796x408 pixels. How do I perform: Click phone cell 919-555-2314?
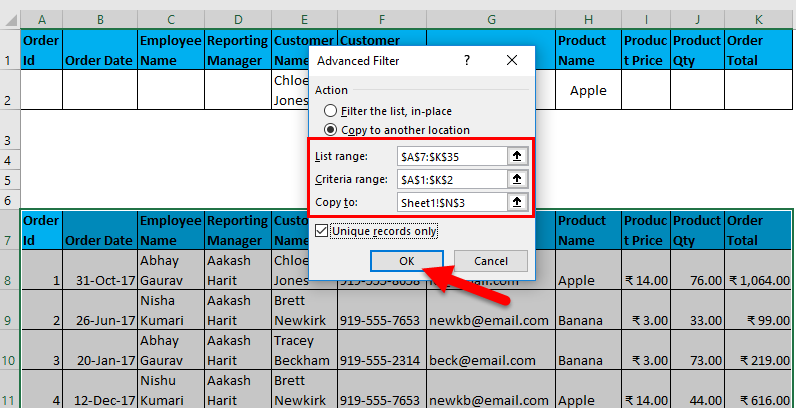[x=382, y=350]
